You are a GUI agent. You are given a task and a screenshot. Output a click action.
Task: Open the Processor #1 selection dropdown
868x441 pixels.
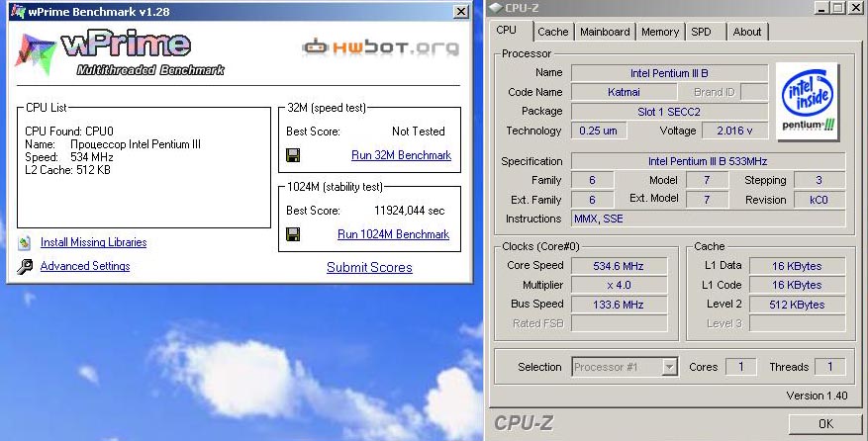pos(670,367)
